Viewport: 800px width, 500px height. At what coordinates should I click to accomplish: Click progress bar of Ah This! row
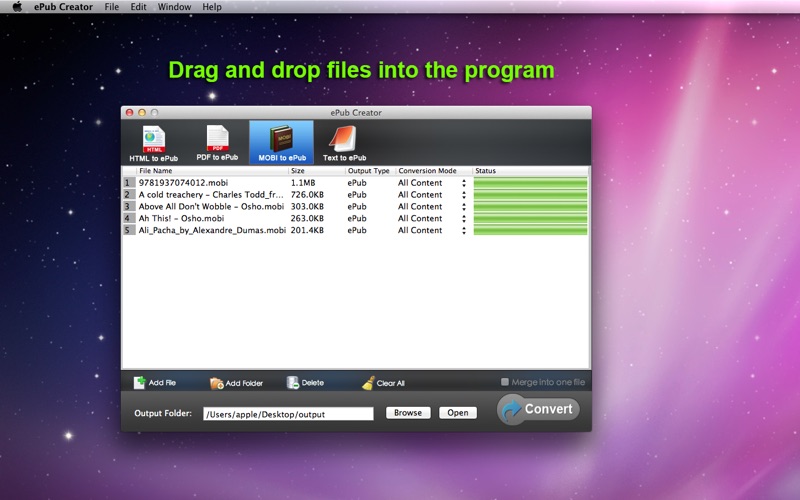click(x=531, y=218)
